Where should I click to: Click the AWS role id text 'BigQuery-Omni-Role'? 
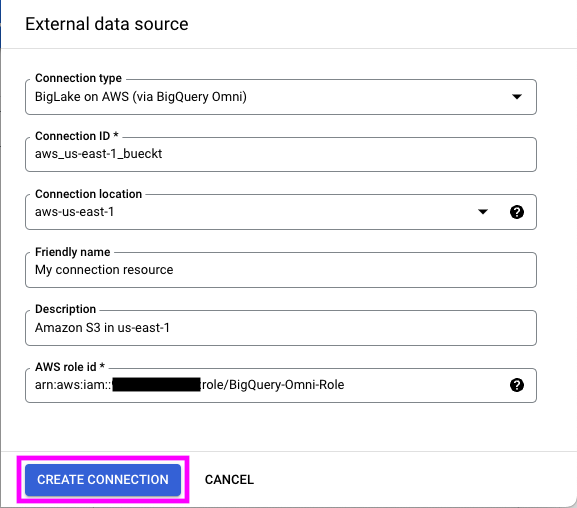click(287, 385)
